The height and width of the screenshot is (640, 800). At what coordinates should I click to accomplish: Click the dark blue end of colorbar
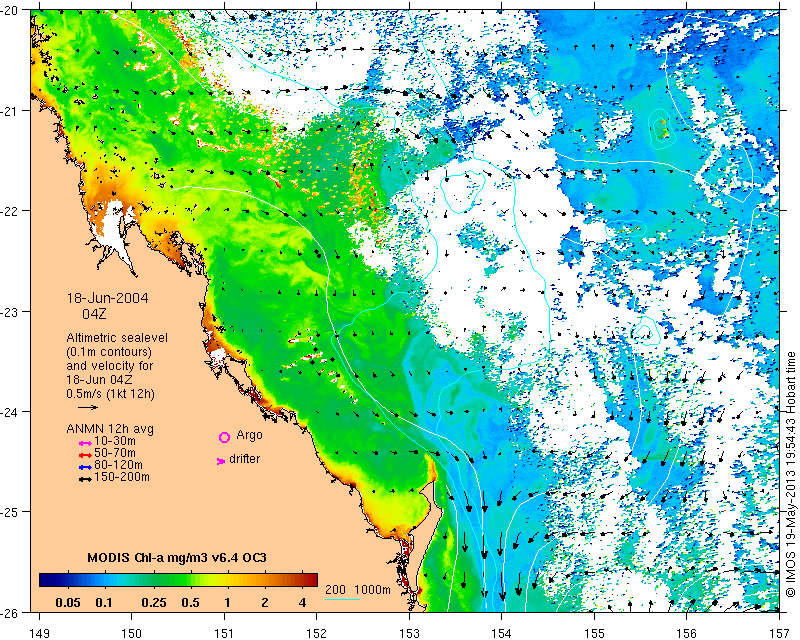coord(46,580)
